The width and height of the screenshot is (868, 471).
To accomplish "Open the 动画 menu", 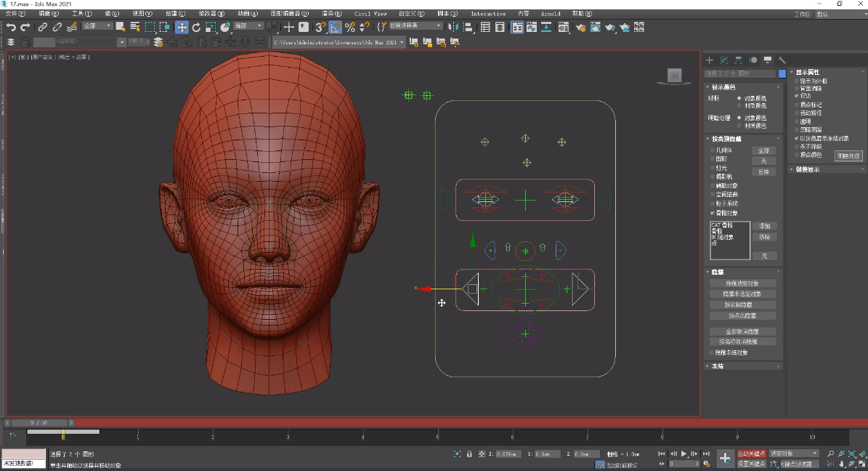I will click(248, 14).
